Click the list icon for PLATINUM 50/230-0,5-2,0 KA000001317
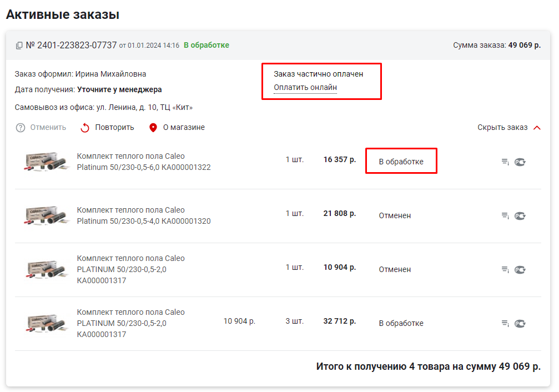This screenshot has width=559, height=392. 505,269
